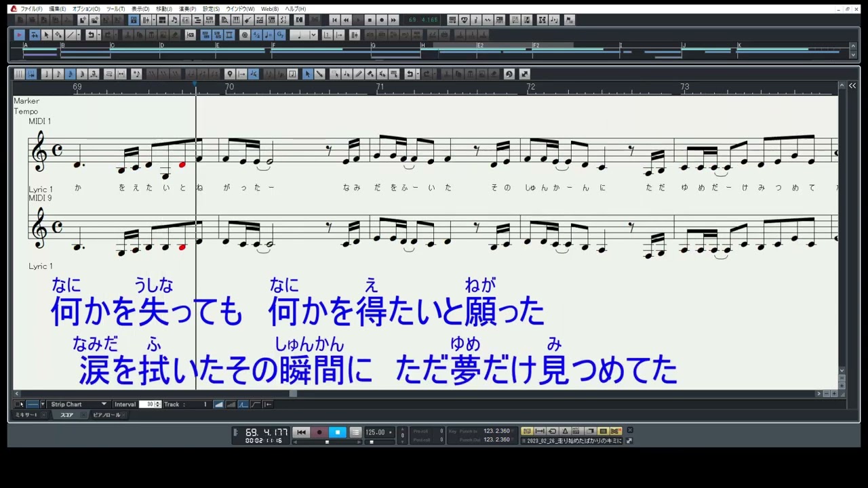This screenshot has width=868, height=488.
Task: Click the tempo slider under 125.00
Action: tap(371, 442)
